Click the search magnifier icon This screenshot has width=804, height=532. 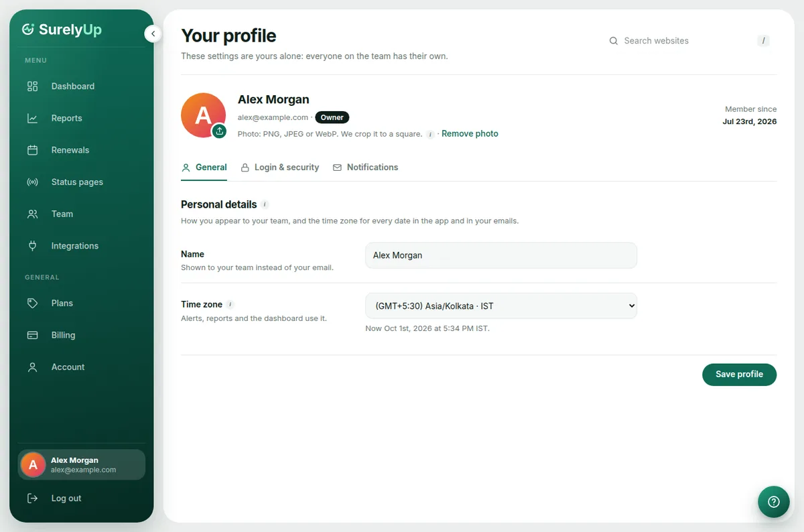613,41
